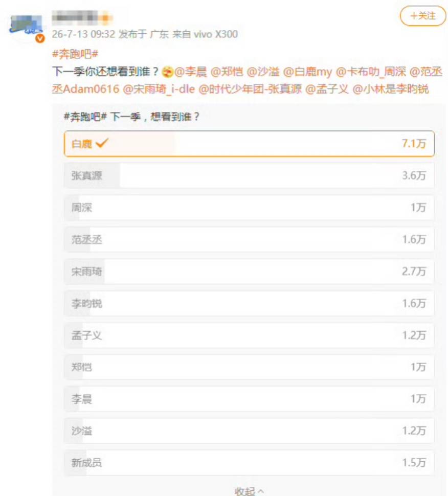Open the poster's avatar thumbnail
Viewport: 448px width, 496px height.
(26, 27)
